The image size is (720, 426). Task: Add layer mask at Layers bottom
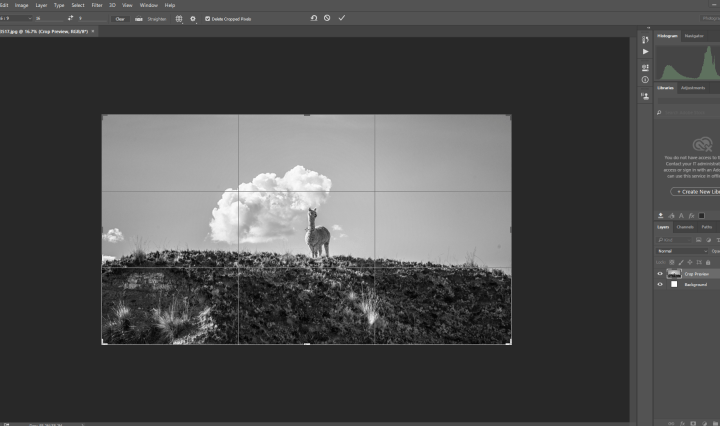(693, 423)
